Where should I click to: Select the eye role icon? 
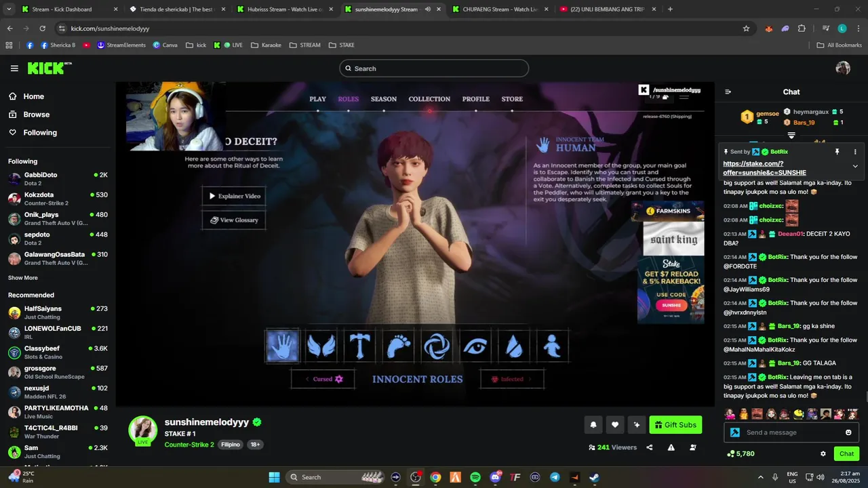[x=475, y=346]
